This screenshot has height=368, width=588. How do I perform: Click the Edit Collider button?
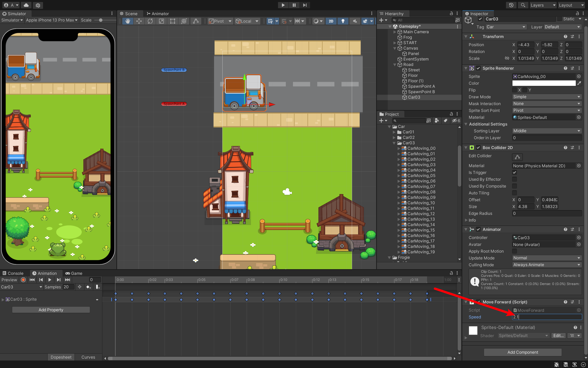click(x=517, y=157)
